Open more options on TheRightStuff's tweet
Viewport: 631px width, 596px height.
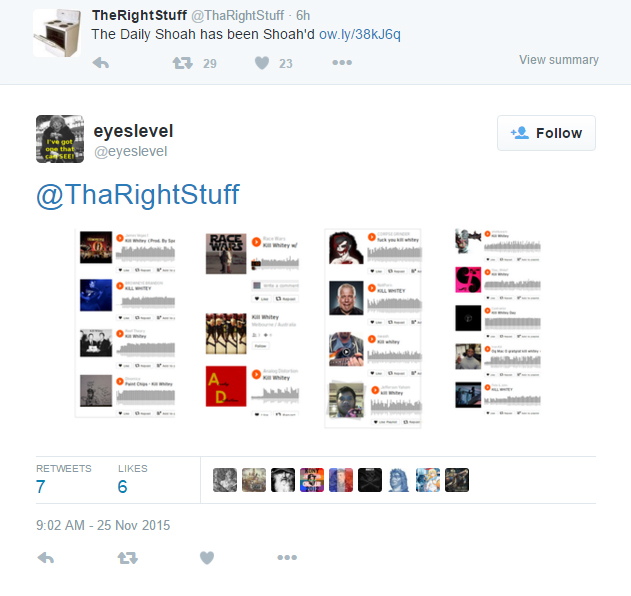342,63
